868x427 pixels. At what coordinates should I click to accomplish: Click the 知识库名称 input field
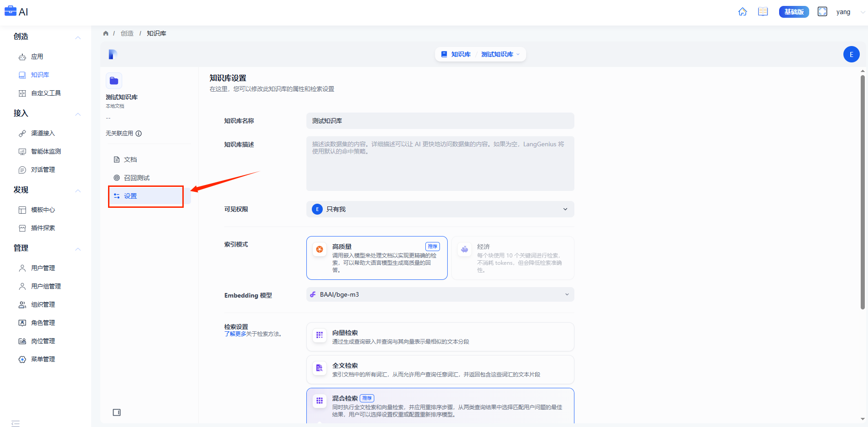(x=440, y=121)
